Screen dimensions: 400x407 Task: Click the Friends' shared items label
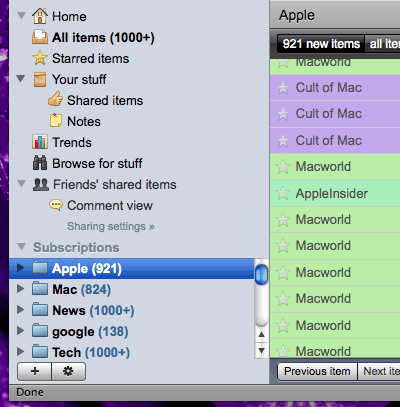(x=115, y=184)
